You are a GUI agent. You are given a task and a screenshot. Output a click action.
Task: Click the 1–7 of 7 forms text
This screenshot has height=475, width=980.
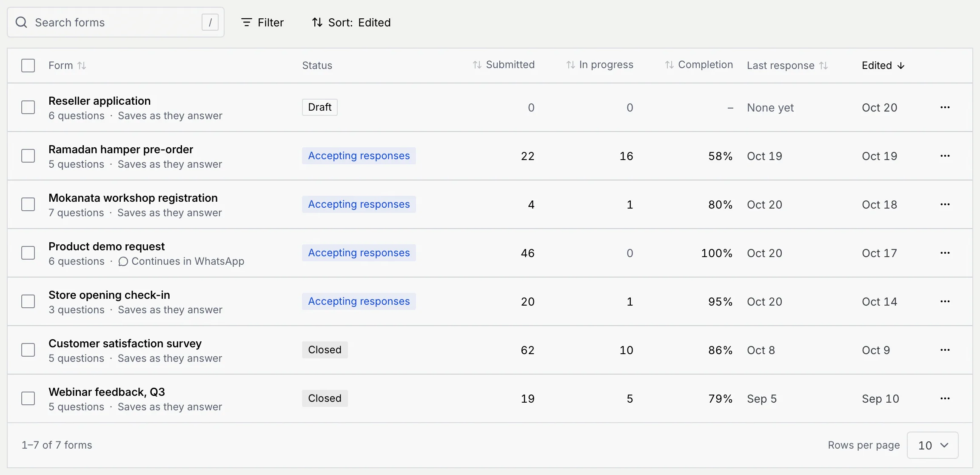tap(57, 445)
